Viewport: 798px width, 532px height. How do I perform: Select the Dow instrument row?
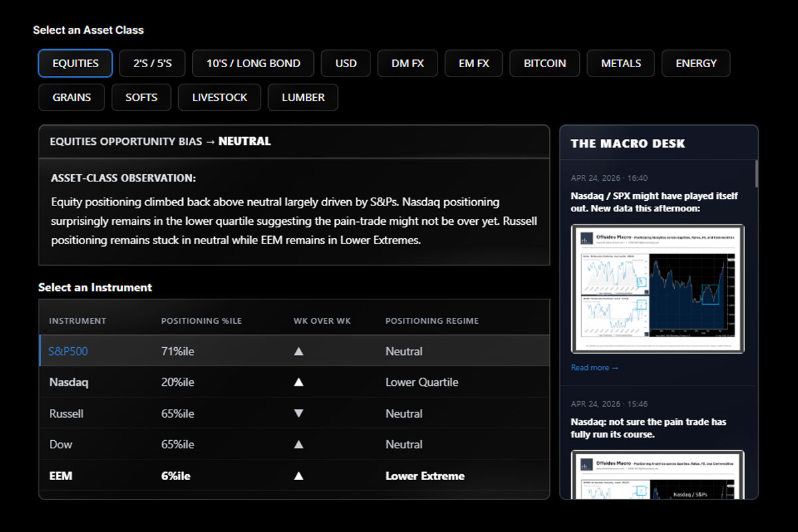295,444
